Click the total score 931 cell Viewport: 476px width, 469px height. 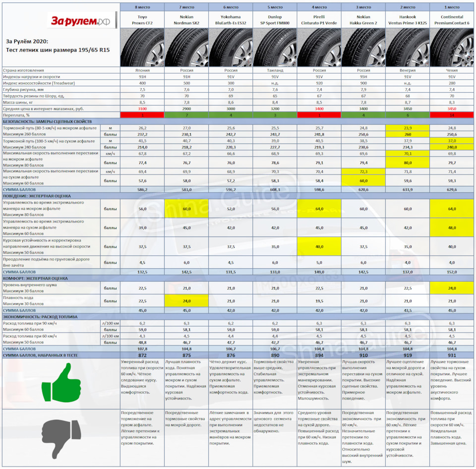tap(452, 355)
